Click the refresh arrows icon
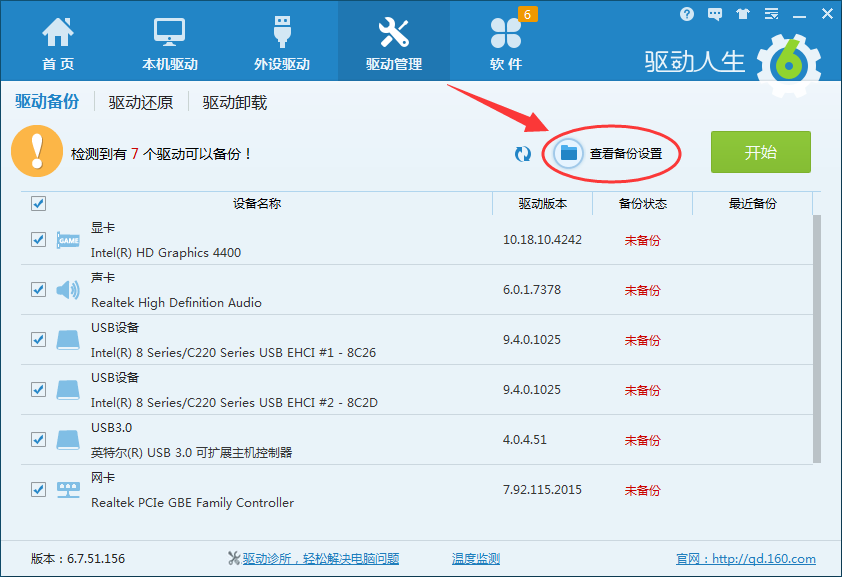Image resolution: width=842 pixels, height=577 pixels. pyautogui.click(x=522, y=154)
